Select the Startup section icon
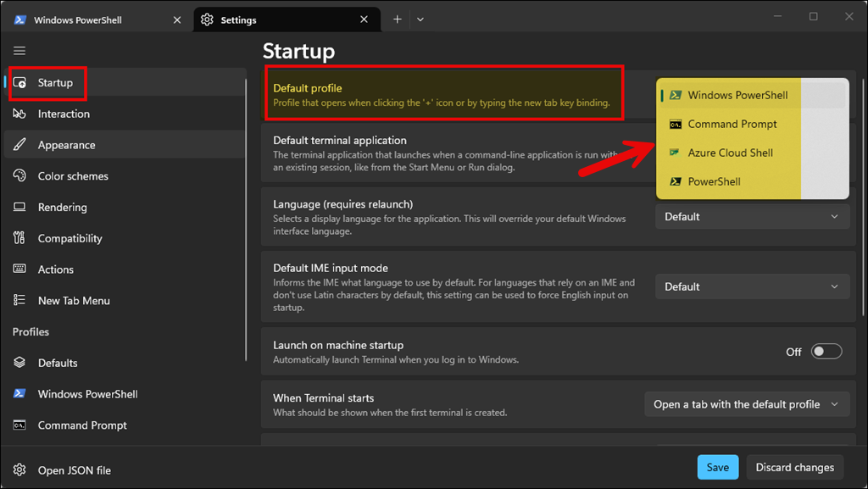This screenshot has height=489, width=868. pos(20,82)
